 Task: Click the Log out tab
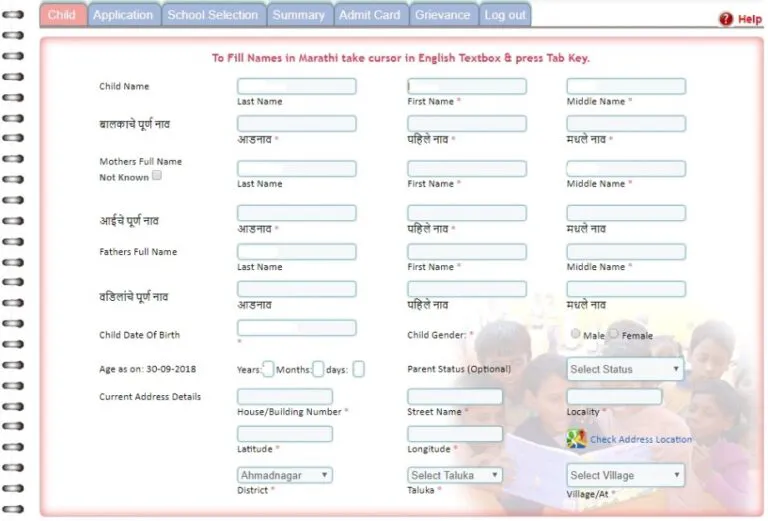[504, 15]
